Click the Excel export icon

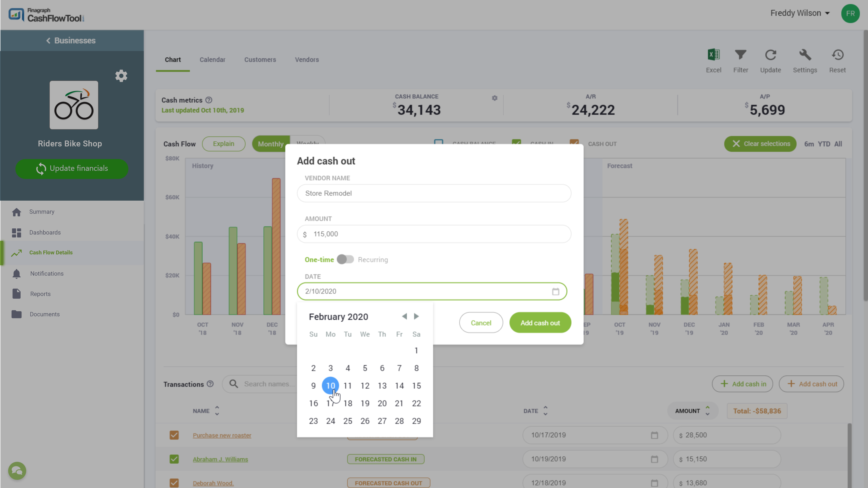tap(713, 55)
